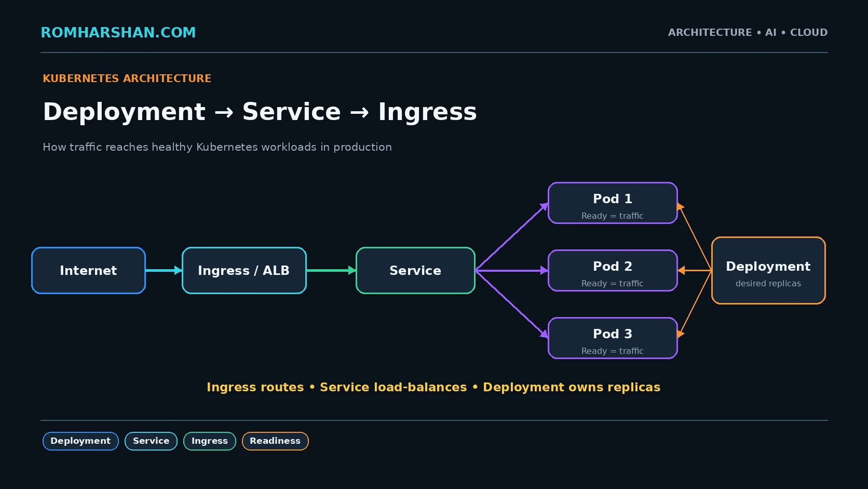The width and height of the screenshot is (868, 489).
Task: Click purple arrowhead pointing to Pod 3
Action: coord(544,334)
